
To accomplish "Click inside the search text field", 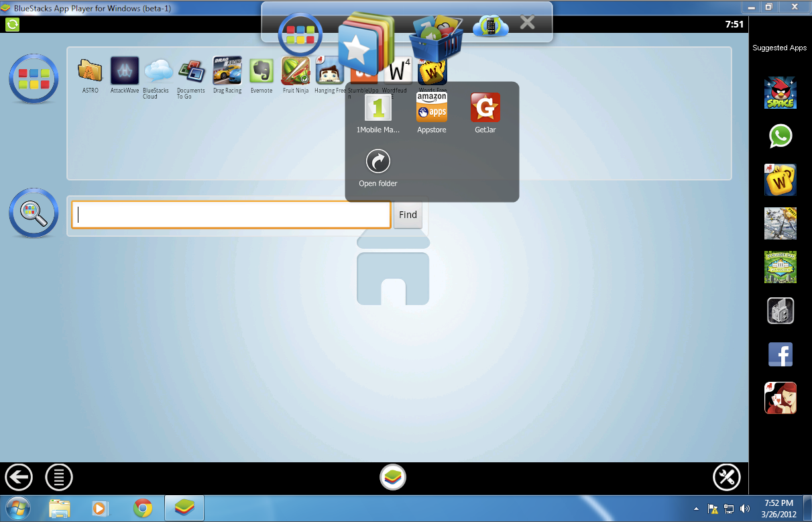I will tap(231, 215).
